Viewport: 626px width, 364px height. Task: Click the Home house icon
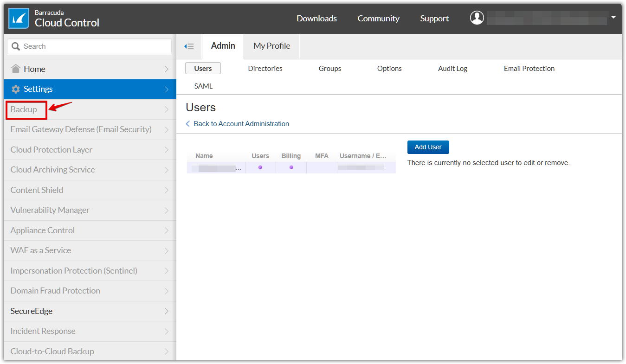click(16, 69)
